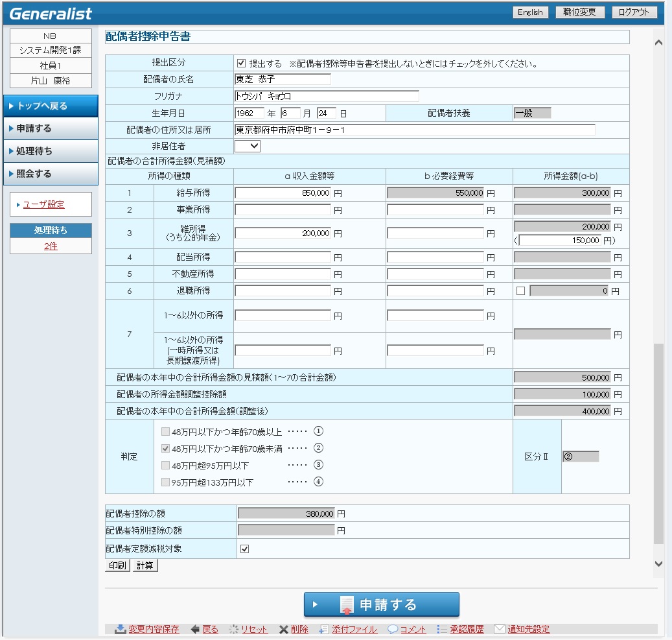The height and width of the screenshot is (640, 672).
Task: Click the back arrow icon beside 戻る
Action: [x=194, y=629]
